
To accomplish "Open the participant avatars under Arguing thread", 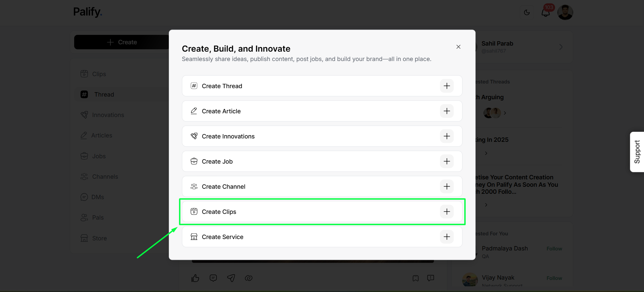I will click(x=492, y=113).
